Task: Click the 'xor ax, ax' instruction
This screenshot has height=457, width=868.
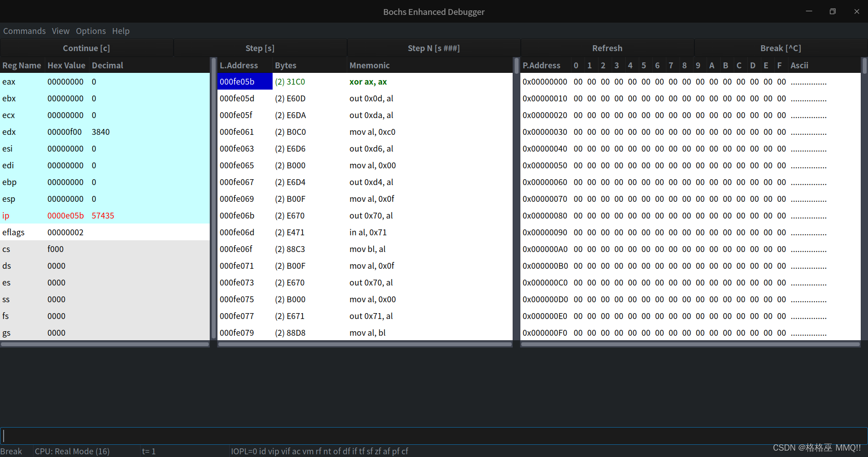Action: click(368, 81)
